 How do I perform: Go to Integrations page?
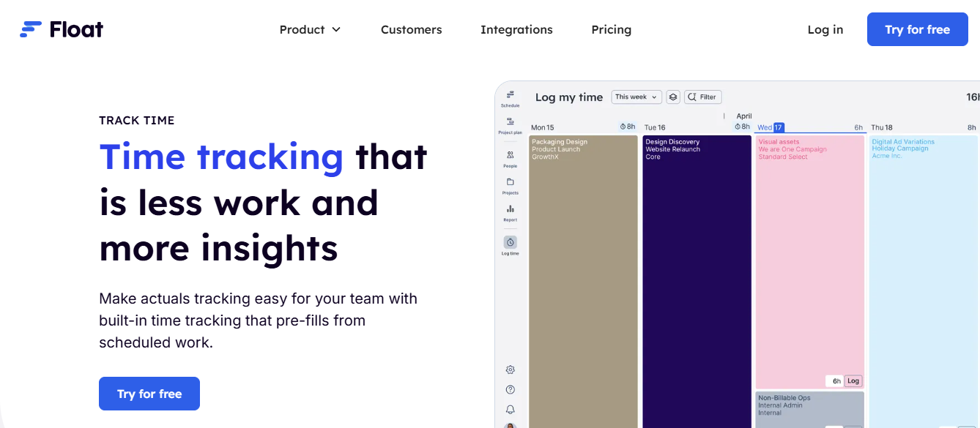tap(516, 30)
